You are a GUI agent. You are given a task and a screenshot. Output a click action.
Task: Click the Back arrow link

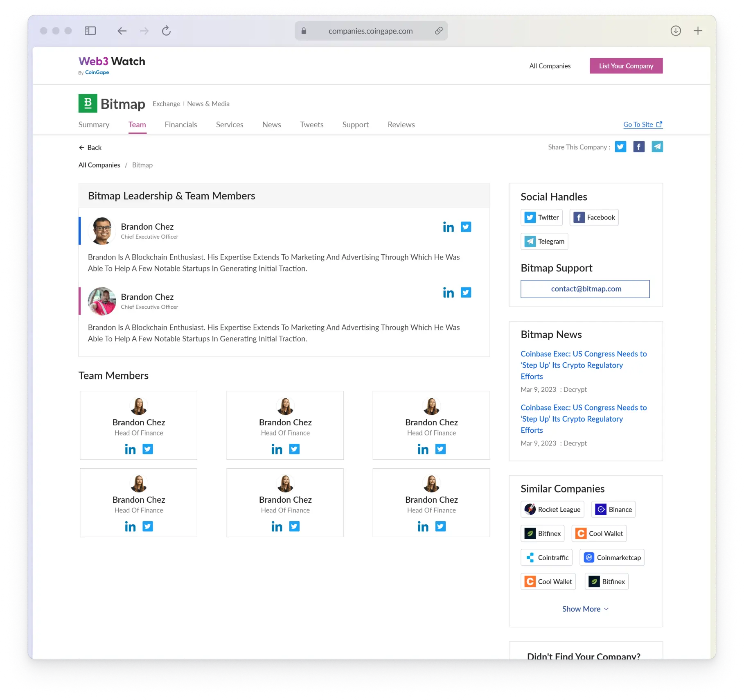(90, 147)
